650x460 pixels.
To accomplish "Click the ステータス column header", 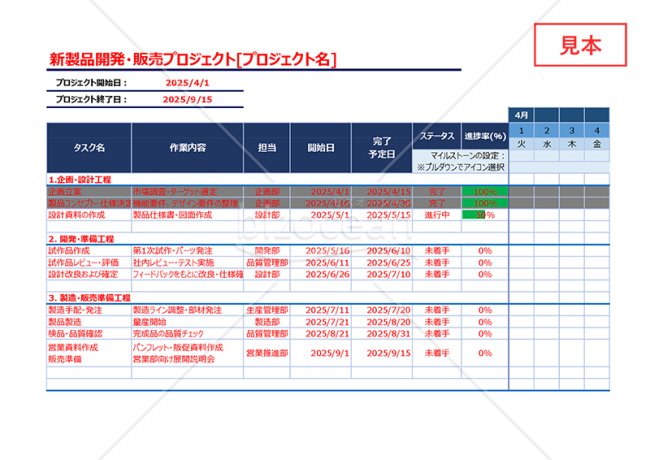I will pos(437,136).
